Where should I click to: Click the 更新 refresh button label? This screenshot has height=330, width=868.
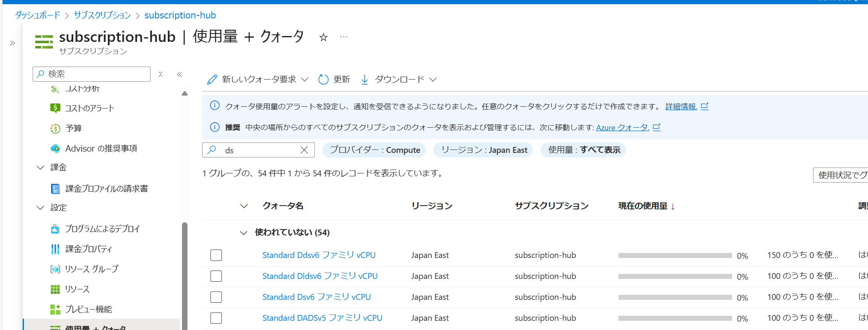point(341,79)
